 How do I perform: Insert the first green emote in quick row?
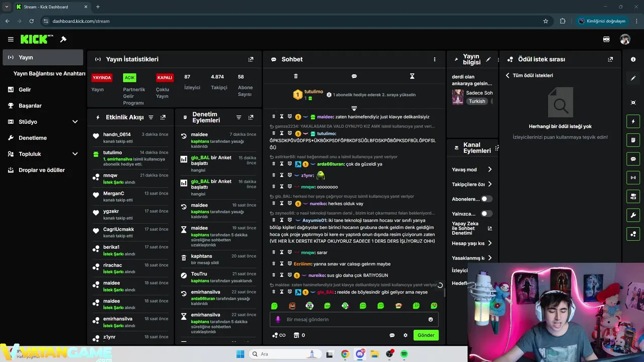pos(274,306)
